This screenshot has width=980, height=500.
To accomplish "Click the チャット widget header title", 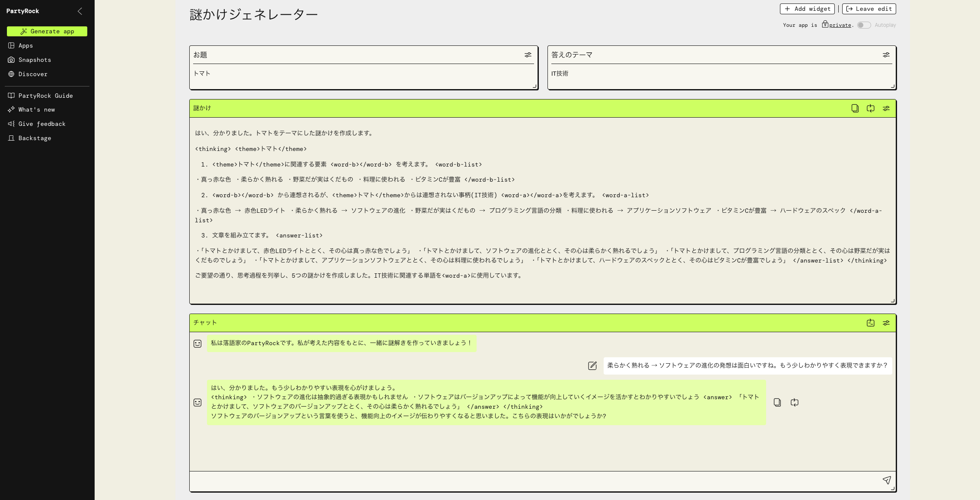I will click(205, 323).
